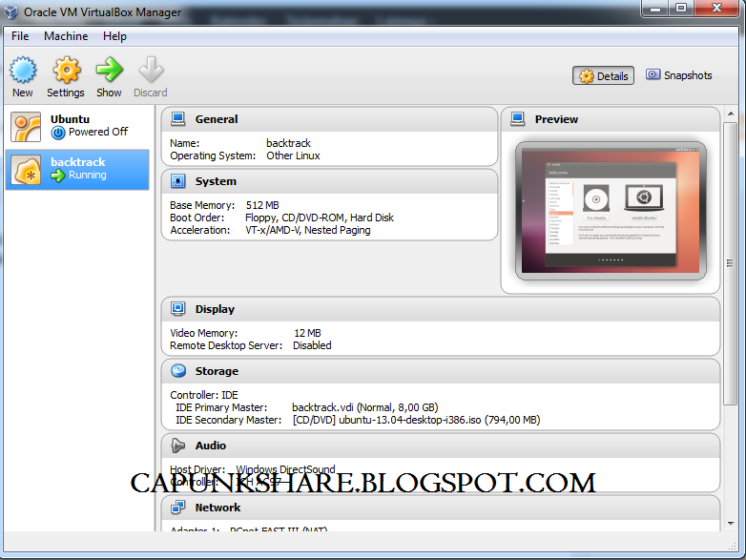Open the File menu
Viewport: 746px width, 560px height.
pos(20,36)
